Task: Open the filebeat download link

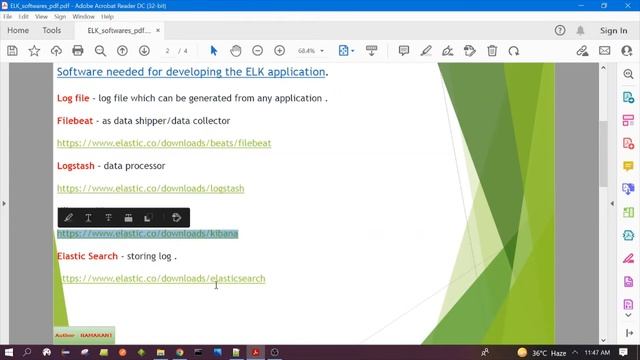Action: tap(164, 143)
